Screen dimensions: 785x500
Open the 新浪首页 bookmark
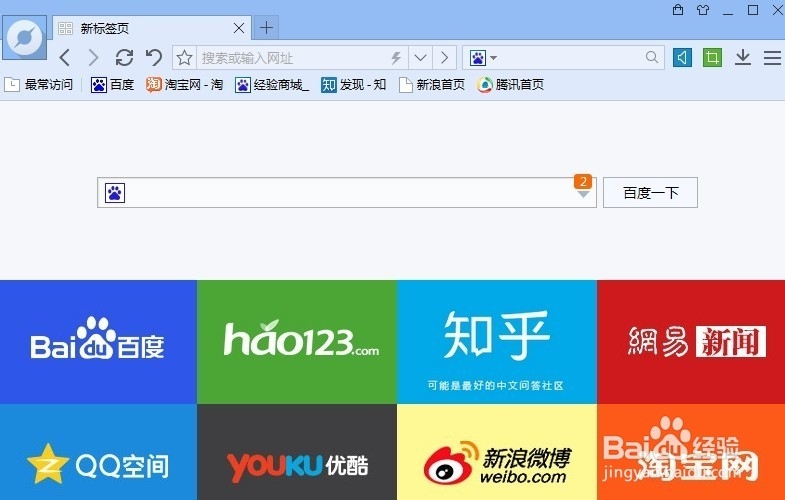click(432, 85)
